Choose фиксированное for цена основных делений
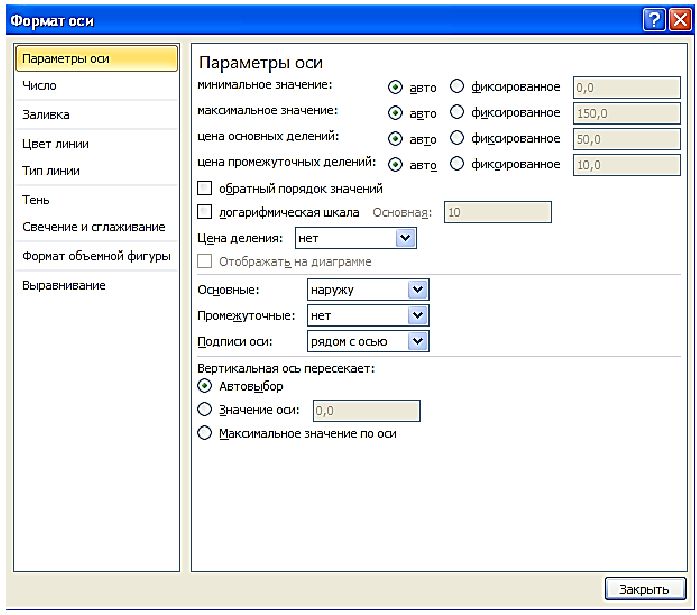697x615 pixels. [457, 138]
